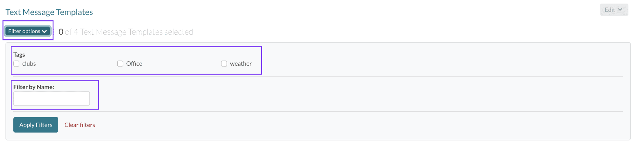Viewport: 644px width, 148px height.
Task: Click the Clear filters link
Action: click(x=80, y=125)
